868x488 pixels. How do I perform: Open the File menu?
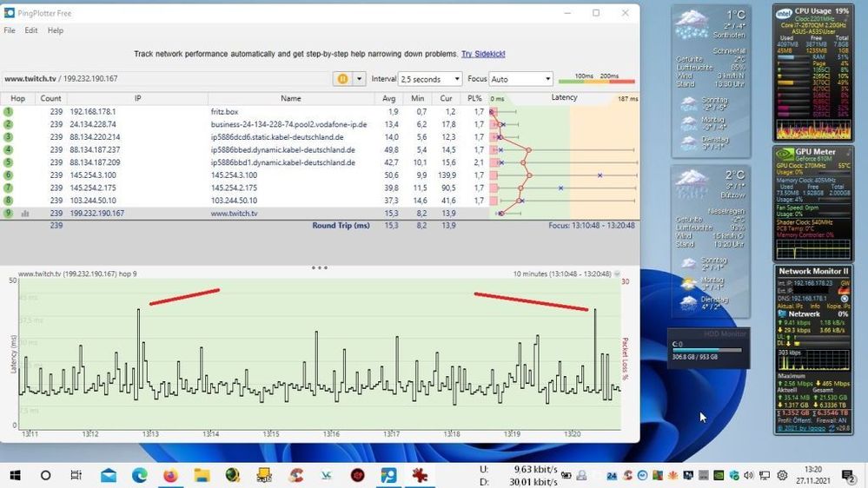click(x=10, y=30)
